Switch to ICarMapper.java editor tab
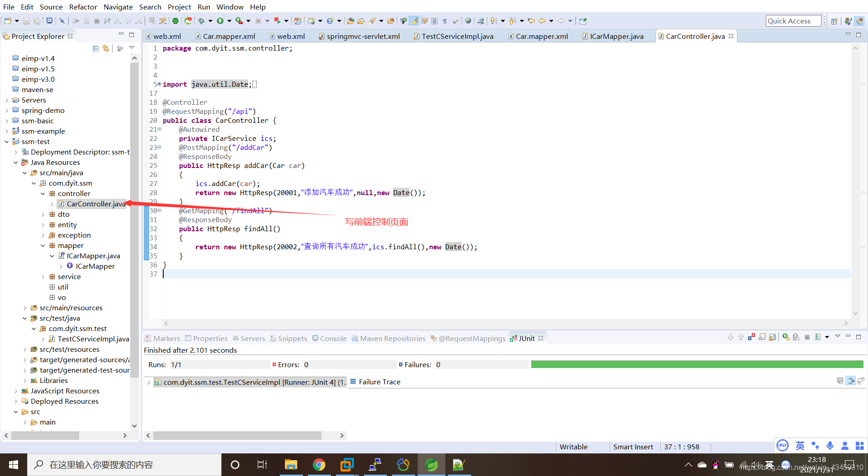This screenshot has width=868, height=476. click(612, 37)
